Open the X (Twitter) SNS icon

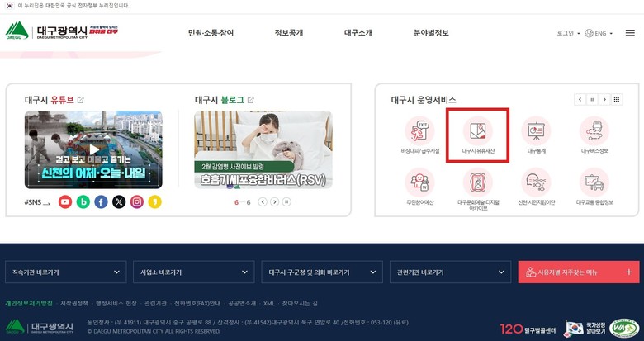119,201
